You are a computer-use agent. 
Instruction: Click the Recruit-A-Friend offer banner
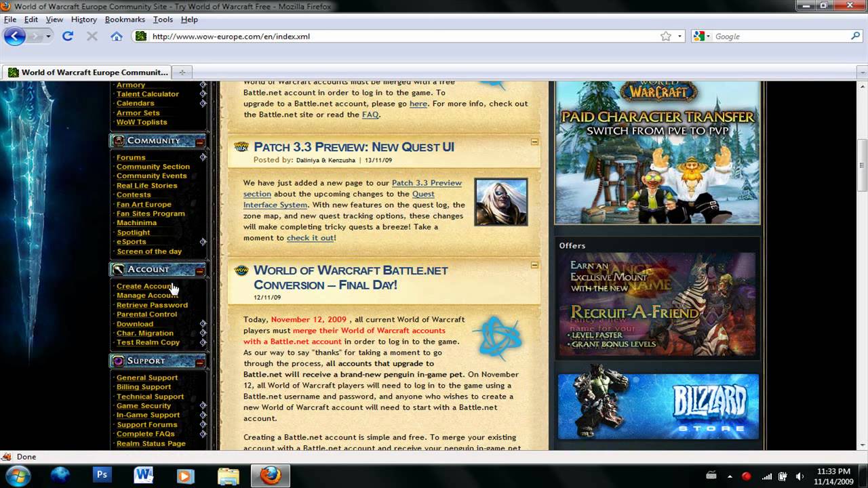pos(656,305)
